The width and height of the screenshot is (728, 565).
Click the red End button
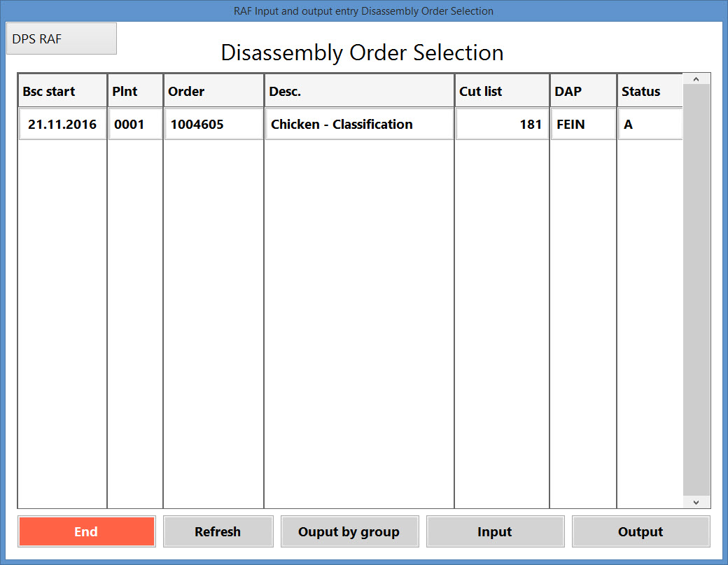coord(86,531)
